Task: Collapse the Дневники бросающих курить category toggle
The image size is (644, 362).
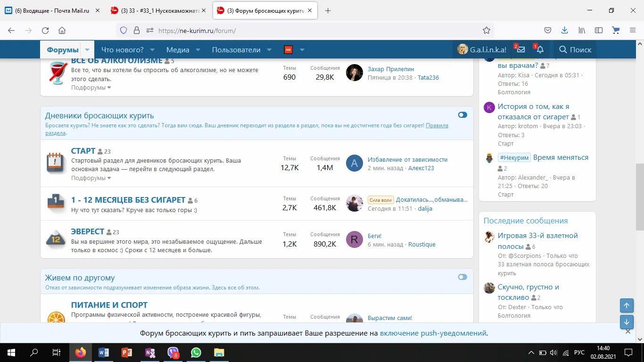Action: click(x=462, y=115)
